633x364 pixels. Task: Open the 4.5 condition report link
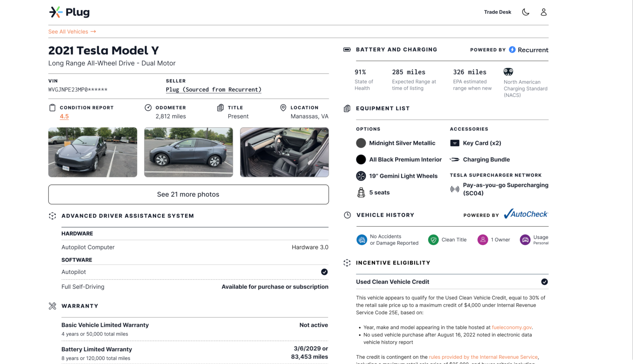point(64,116)
